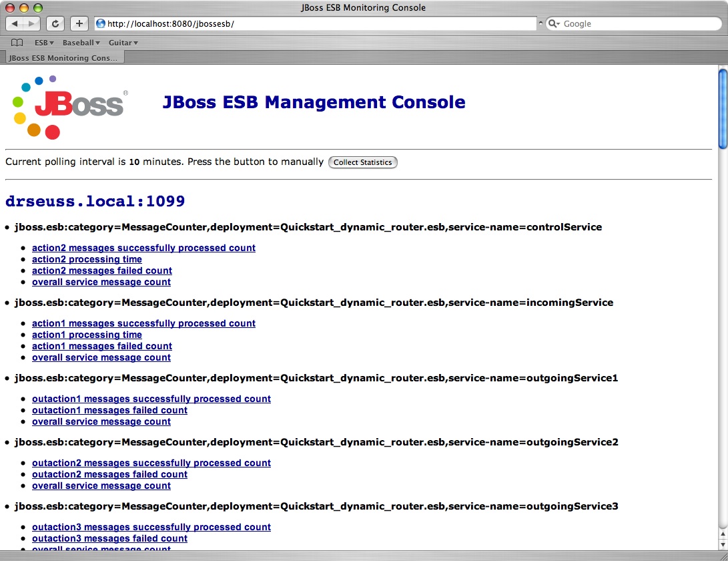728x561 pixels.
Task: Click the drseuss.local:1099 heading
Action: click(x=95, y=201)
